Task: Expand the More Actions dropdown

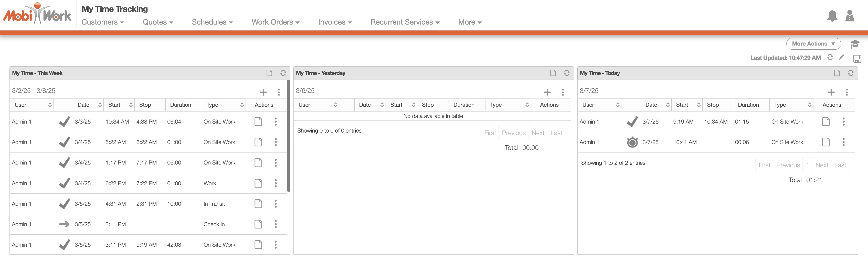Action: pyautogui.click(x=813, y=44)
